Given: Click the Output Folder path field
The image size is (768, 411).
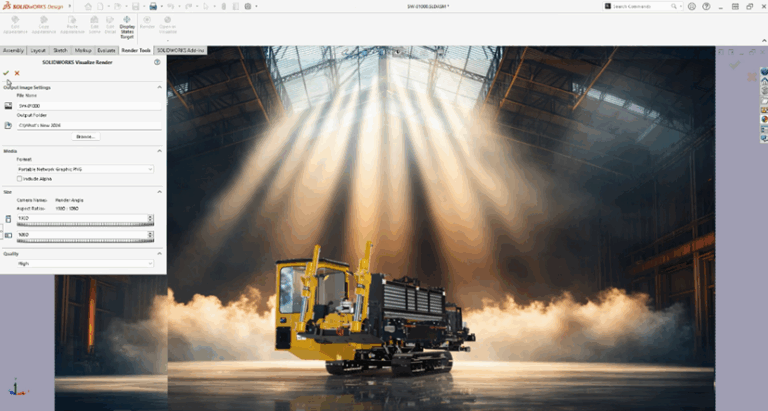Looking at the screenshot, I should tap(89, 125).
